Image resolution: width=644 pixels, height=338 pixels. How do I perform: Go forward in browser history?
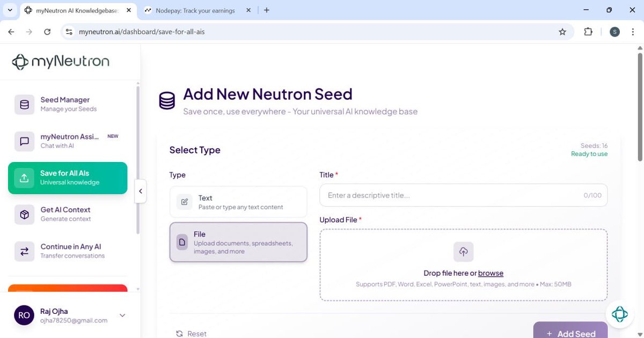pyautogui.click(x=29, y=32)
